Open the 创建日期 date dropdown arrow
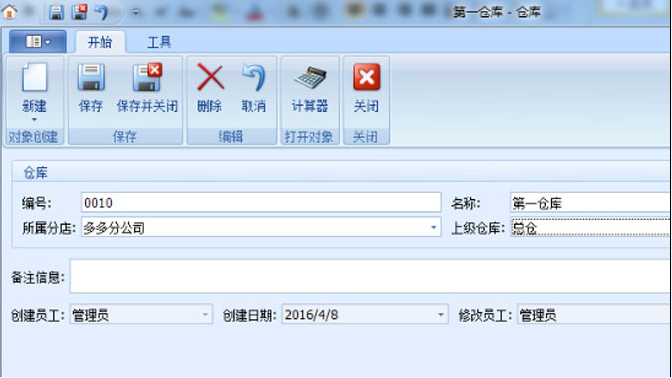 click(441, 315)
